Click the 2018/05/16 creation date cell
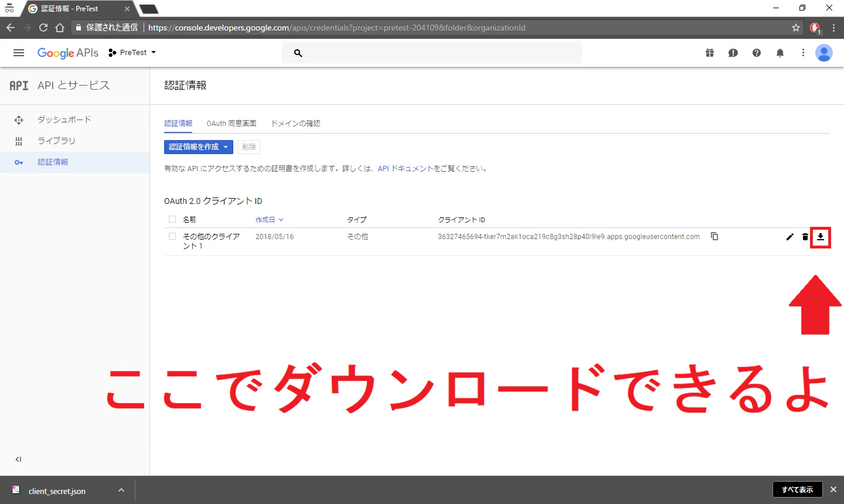This screenshot has width=844, height=504. click(x=275, y=237)
